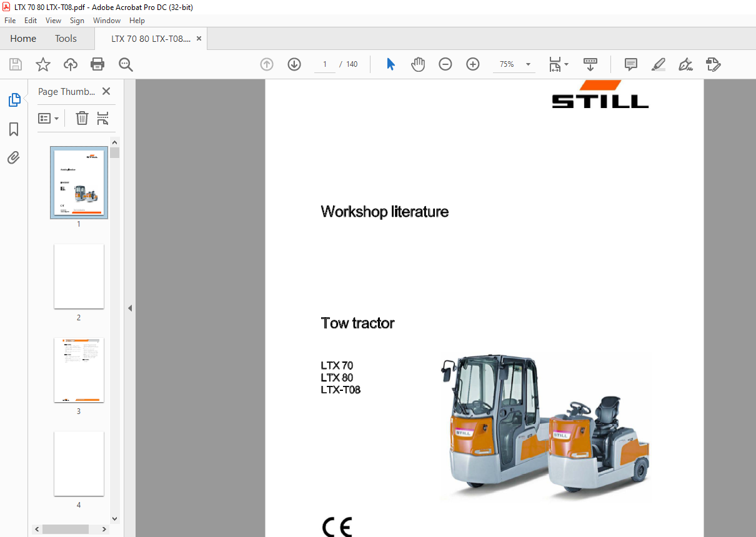This screenshot has width=756, height=537.
Task: Open the Find text magnifier tool
Action: click(x=126, y=64)
